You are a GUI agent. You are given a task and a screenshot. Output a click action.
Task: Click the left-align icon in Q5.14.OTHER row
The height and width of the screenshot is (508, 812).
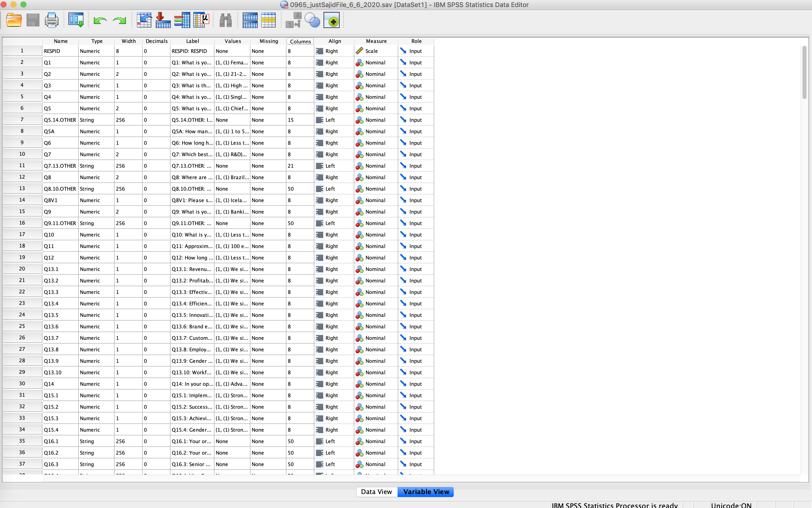pyautogui.click(x=320, y=120)
